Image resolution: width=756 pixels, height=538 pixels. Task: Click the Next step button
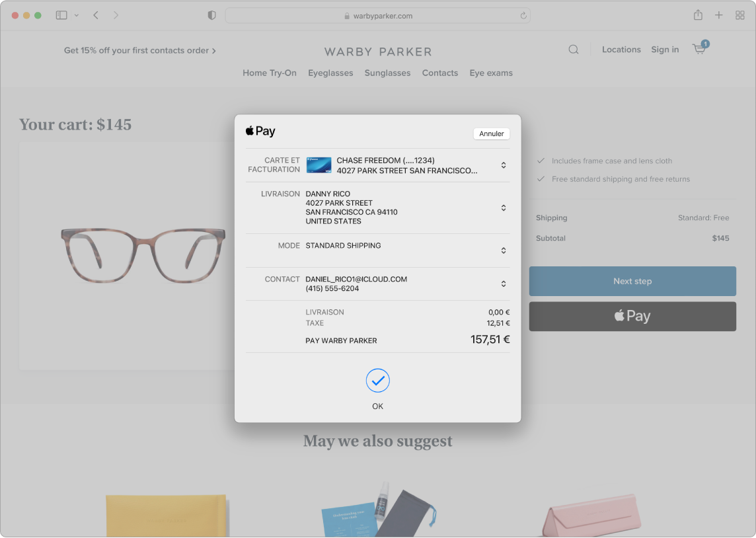click(x=632, y=280)
